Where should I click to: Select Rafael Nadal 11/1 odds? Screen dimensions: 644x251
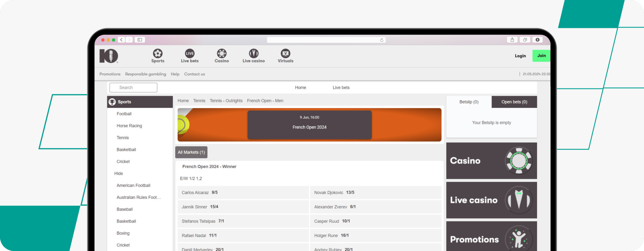point(243,235)
